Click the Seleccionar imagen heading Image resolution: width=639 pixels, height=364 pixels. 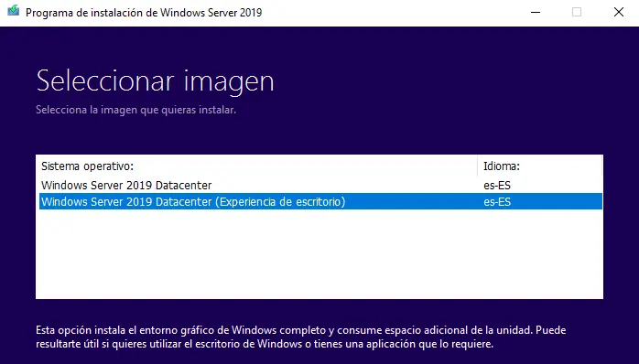coord(155,80)
